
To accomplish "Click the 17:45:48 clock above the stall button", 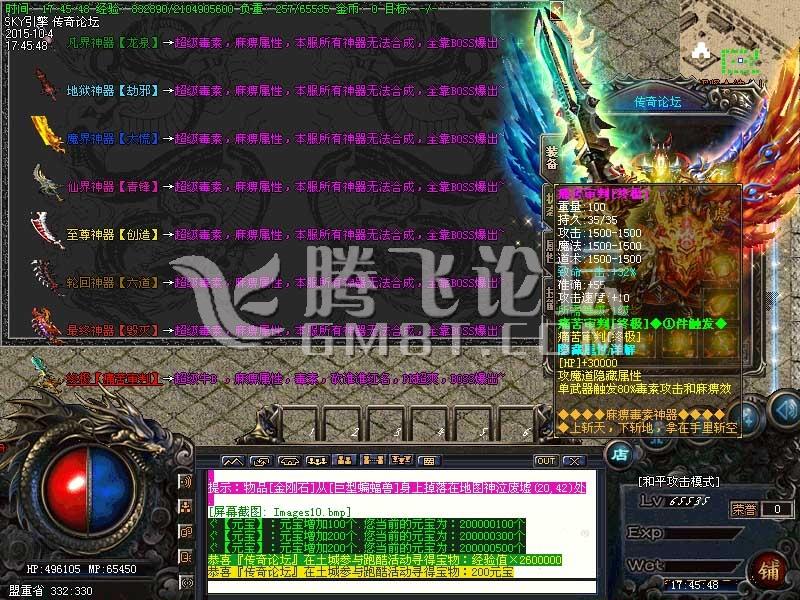I will (x=694, y=585).
